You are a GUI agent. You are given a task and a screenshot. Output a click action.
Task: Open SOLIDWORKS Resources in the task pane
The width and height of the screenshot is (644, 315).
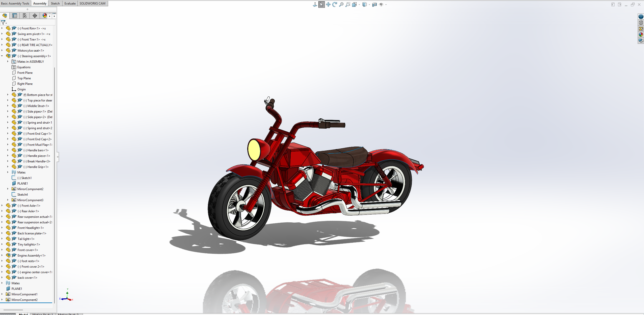point(641,17)
